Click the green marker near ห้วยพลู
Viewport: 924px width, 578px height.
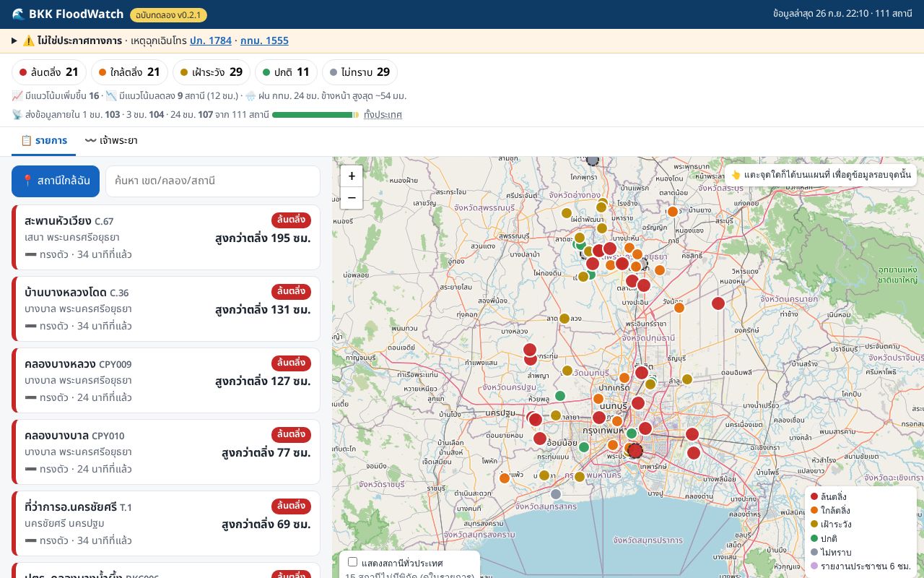click(x=559, y=396)
